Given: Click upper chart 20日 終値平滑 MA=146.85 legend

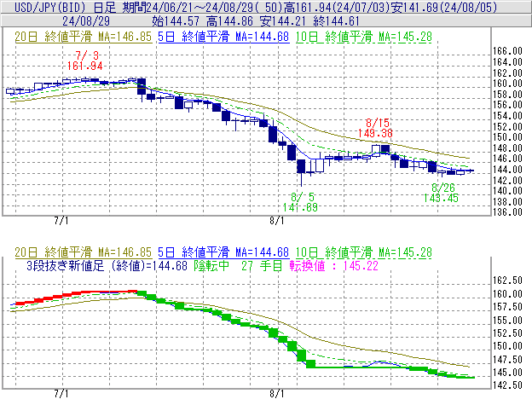Looking at the screenshot, I should (x=84, y=37).
